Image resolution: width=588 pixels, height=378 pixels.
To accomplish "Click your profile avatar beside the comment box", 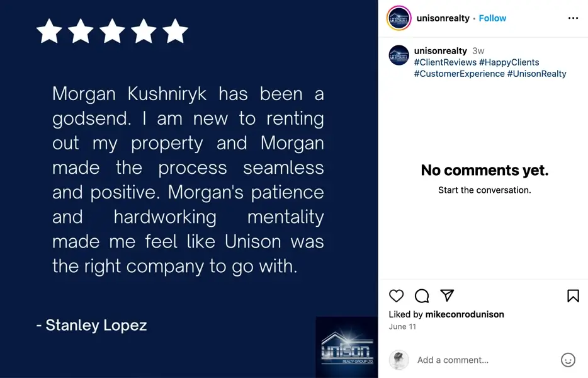I will click(x=399, y=360).
